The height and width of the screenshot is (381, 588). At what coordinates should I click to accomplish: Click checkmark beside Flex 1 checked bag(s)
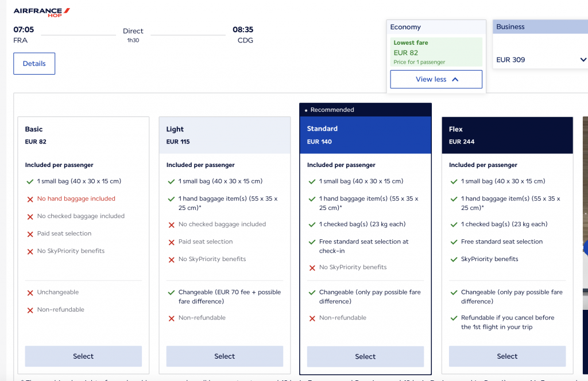pyautogui.click(x=454, y=225)
